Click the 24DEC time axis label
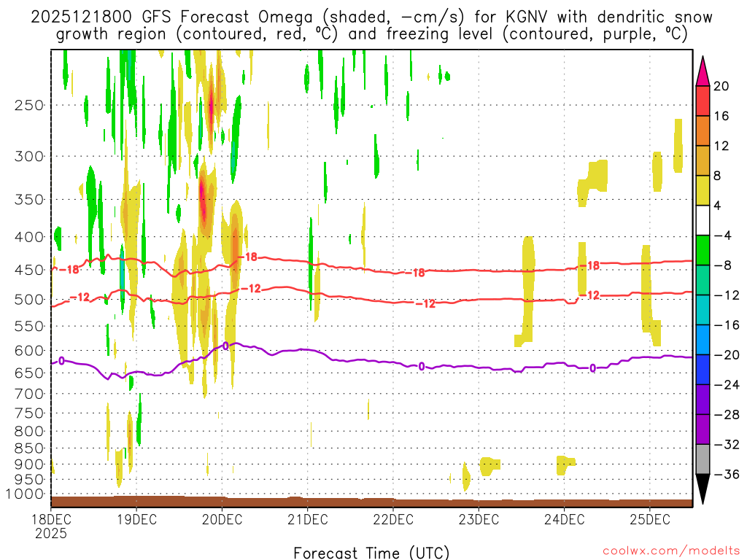This screenshot has height=560, width=747. tap(565, 519)
